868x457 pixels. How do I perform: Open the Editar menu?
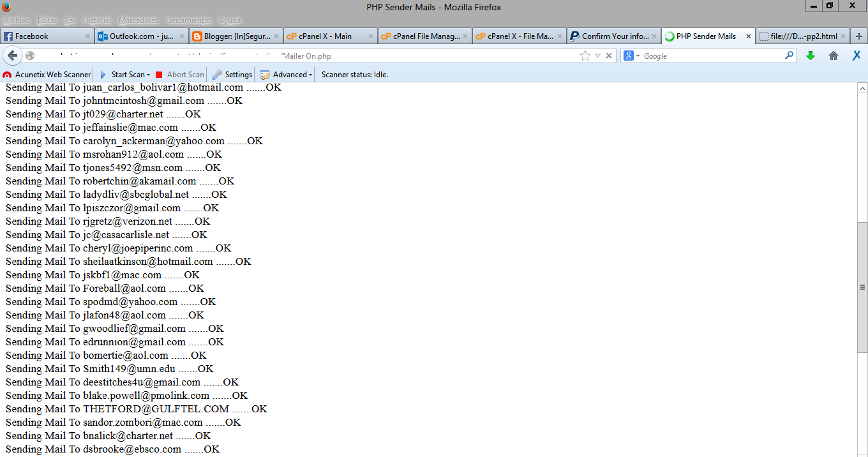(47, 20)
